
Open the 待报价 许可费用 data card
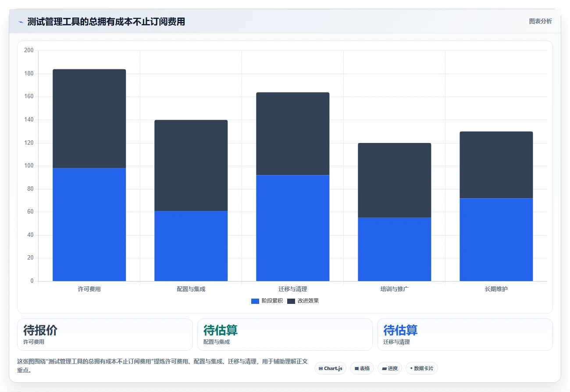tap(105, 335)
